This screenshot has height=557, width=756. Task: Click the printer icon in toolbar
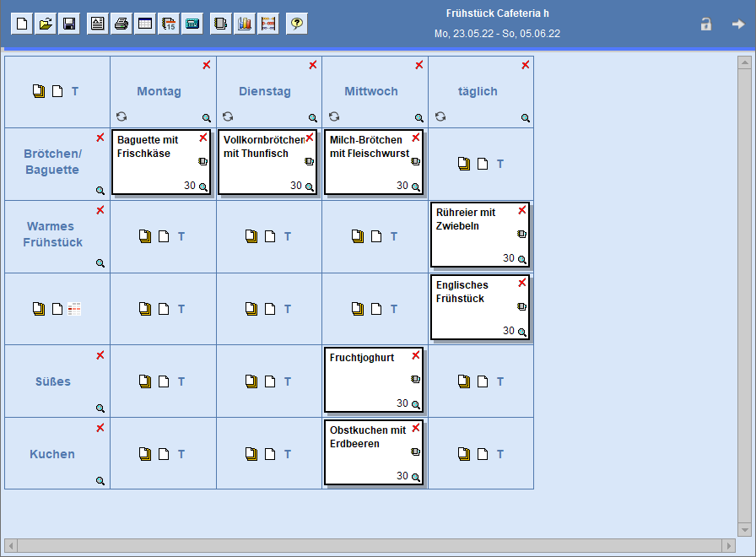pyautogui.click(x=121, y=24)
